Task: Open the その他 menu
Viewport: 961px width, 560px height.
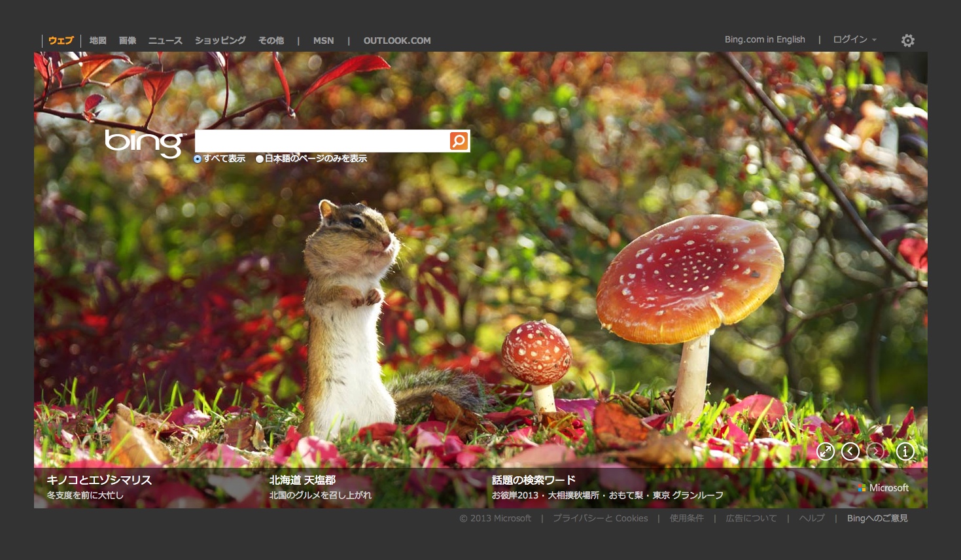Action: [271, 41]
